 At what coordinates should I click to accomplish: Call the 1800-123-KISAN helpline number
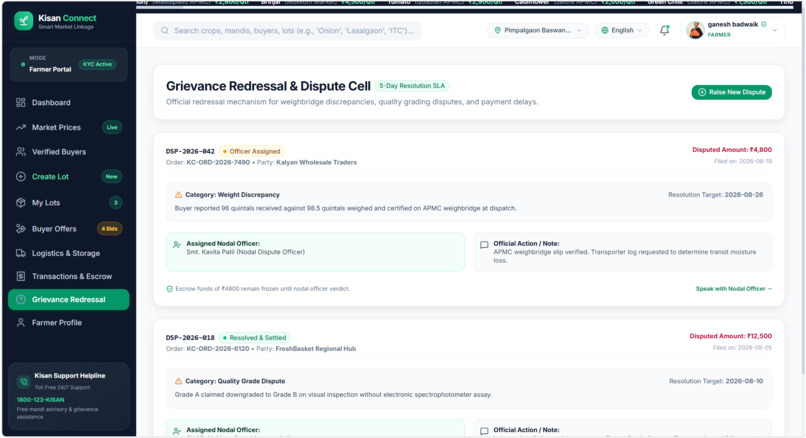pyautogui.click(x=40, y=399)
